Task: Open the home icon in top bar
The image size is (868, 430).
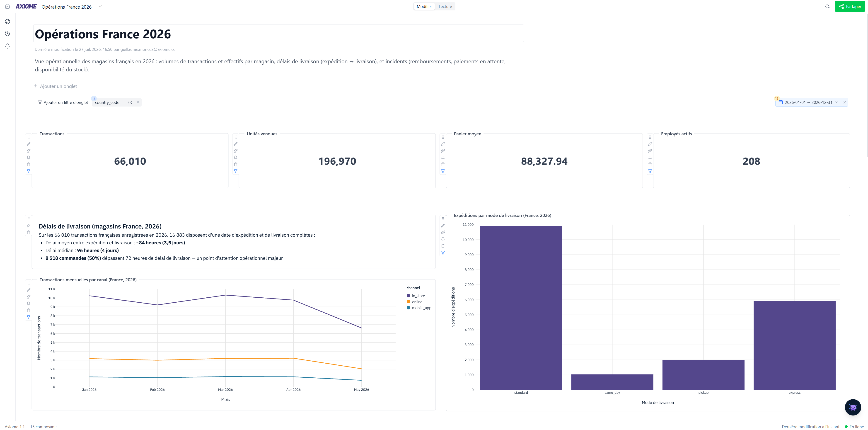Action: [7, 6]
